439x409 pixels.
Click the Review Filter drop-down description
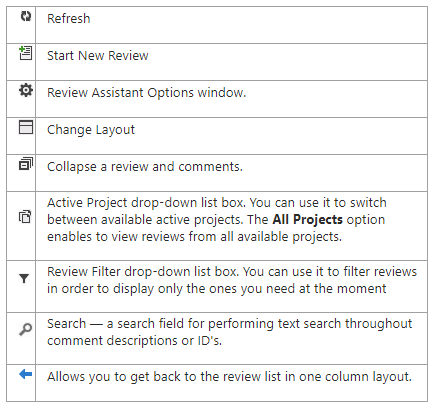tap(232, 280)
